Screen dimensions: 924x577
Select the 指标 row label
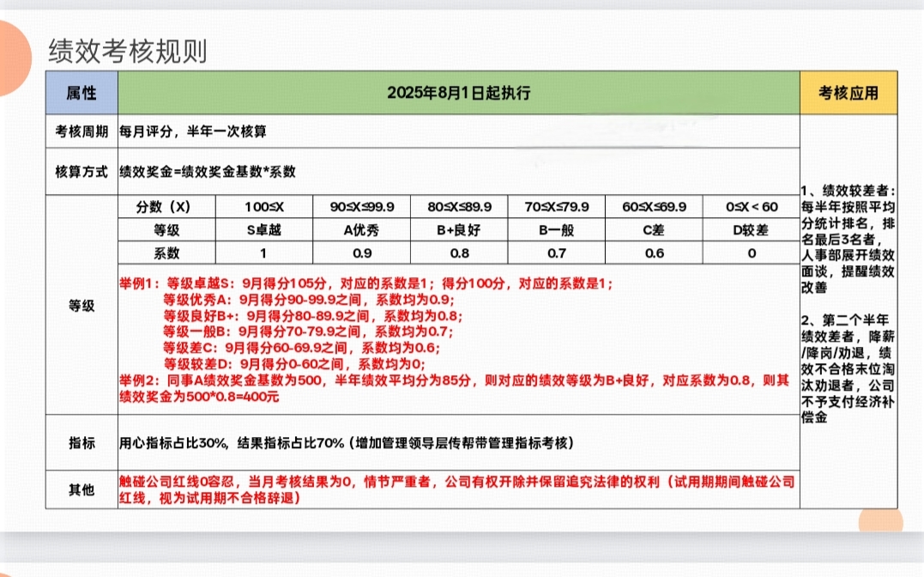point(82,443)
